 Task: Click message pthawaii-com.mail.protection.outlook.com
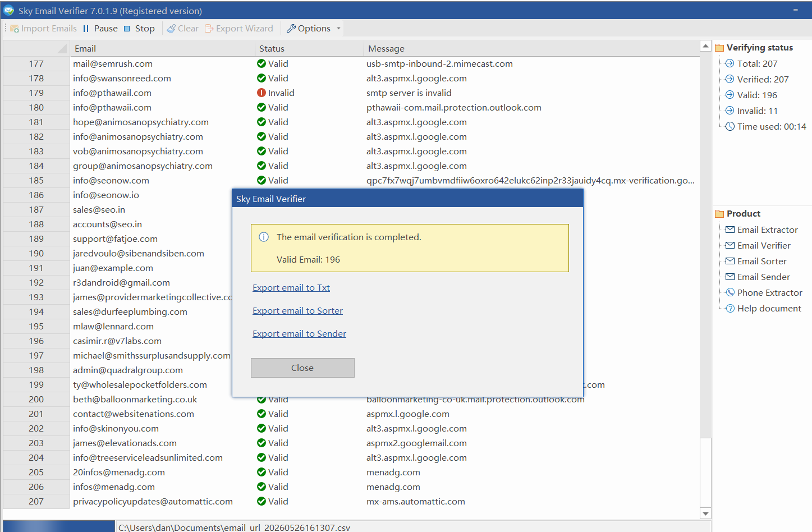[x=454, y=108]
